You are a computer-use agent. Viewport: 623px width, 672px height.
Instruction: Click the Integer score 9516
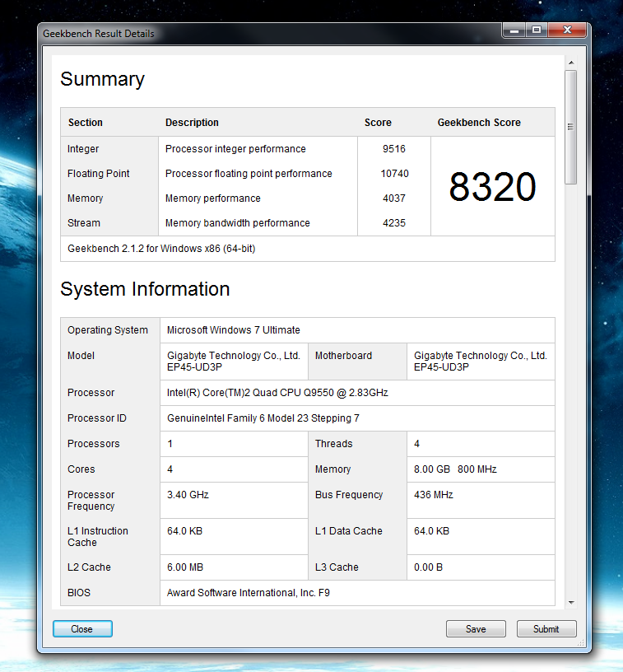coord(394,149)
